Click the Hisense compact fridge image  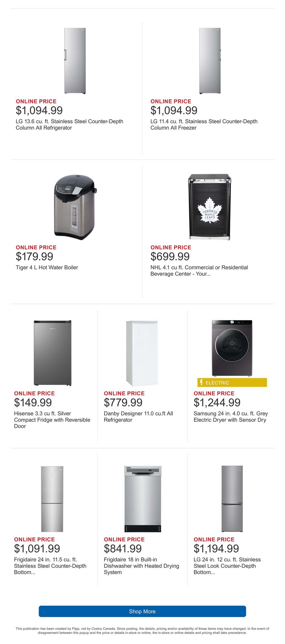(x=52, y=353)
